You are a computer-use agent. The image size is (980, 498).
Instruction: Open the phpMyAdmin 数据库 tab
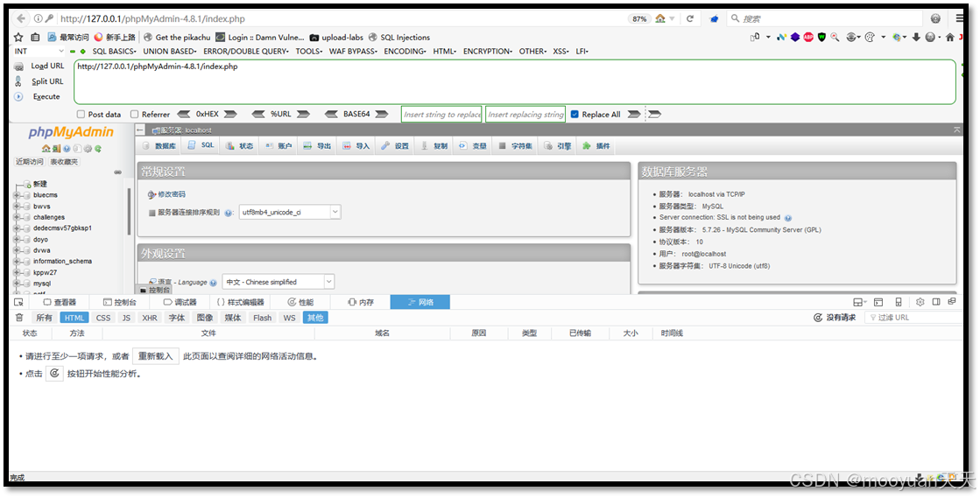(x=159, y=145)
